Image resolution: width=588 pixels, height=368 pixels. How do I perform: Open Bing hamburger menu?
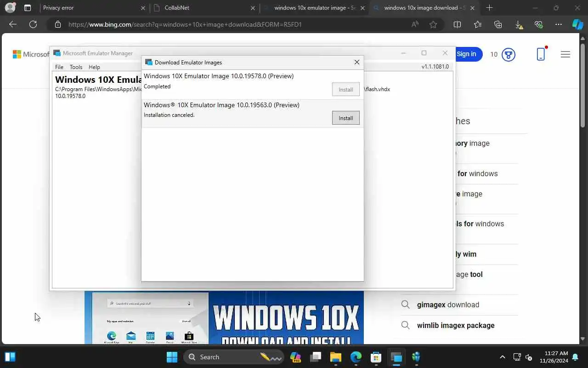pos(565,54)
